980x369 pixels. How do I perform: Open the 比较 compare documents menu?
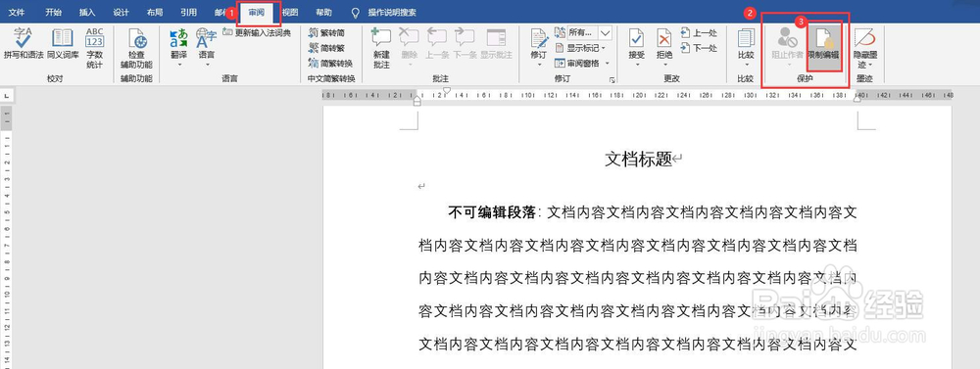pyautogui.click(x=746, y=47)
